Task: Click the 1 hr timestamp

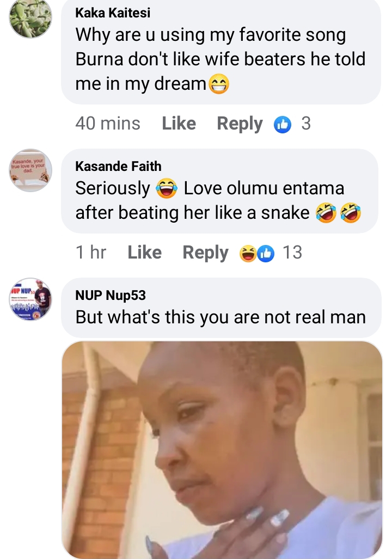Action: coord(91,253)
